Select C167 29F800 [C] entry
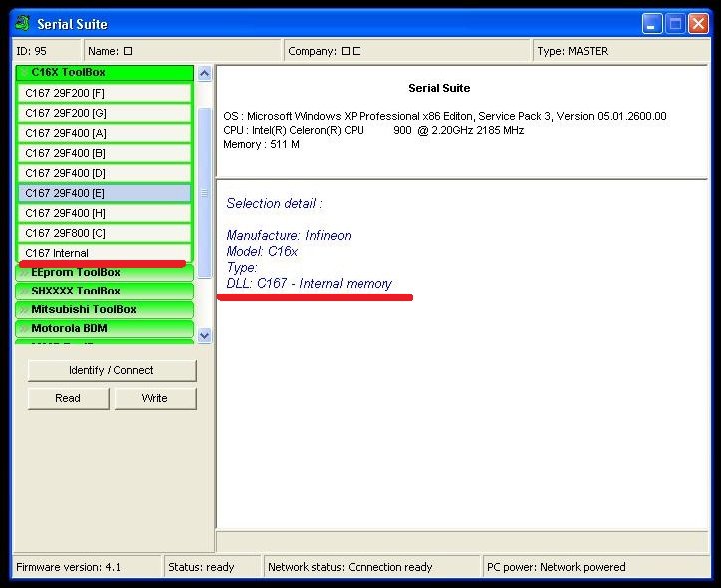 click(104, 233)
